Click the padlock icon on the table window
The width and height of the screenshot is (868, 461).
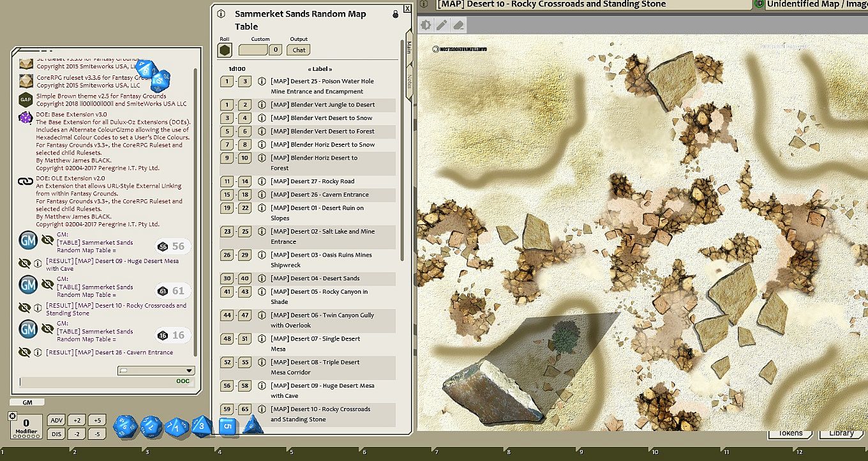click(395, 14)
